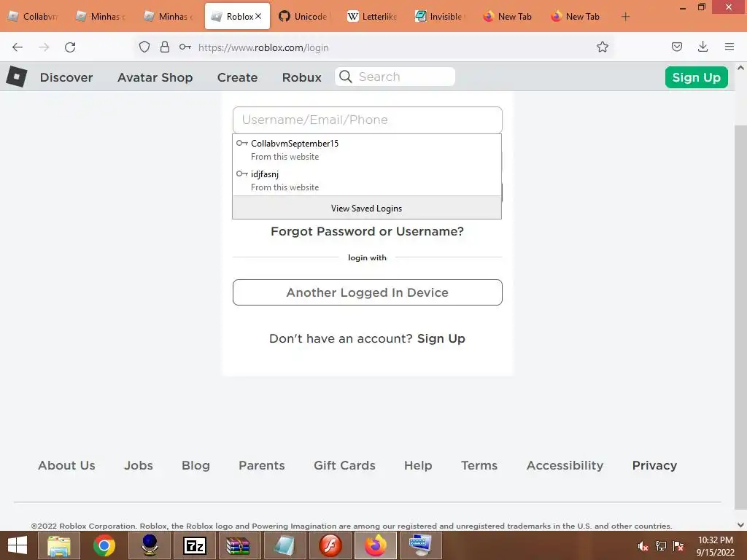Open the blue orb taskbar icon
Screen dimensions: 747x560
[x=150, y=545]
